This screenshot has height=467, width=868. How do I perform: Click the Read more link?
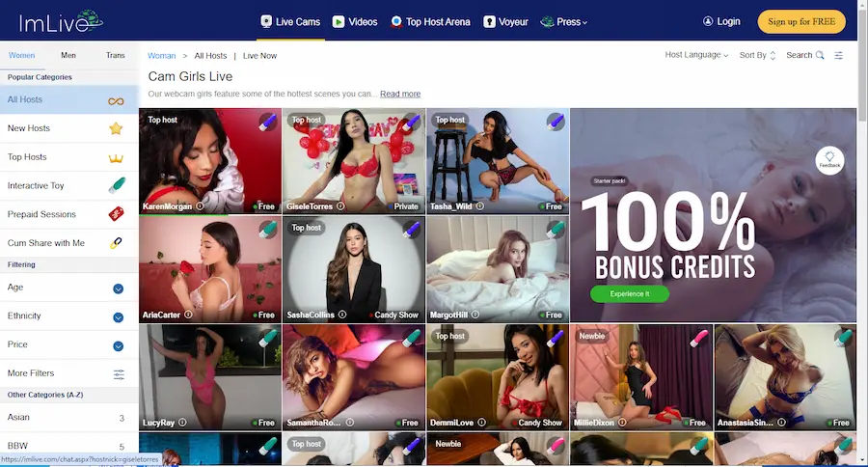click(x=400, y=95)
